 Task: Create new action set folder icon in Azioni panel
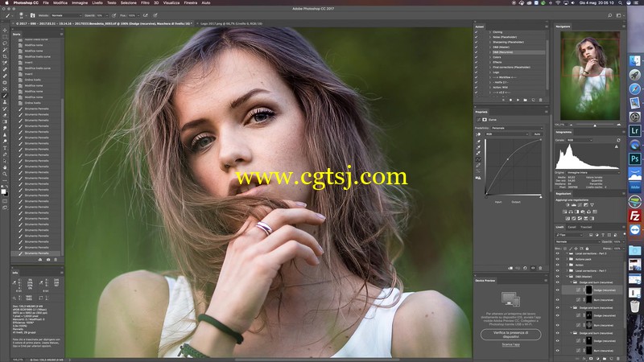(x=526, y=100)
